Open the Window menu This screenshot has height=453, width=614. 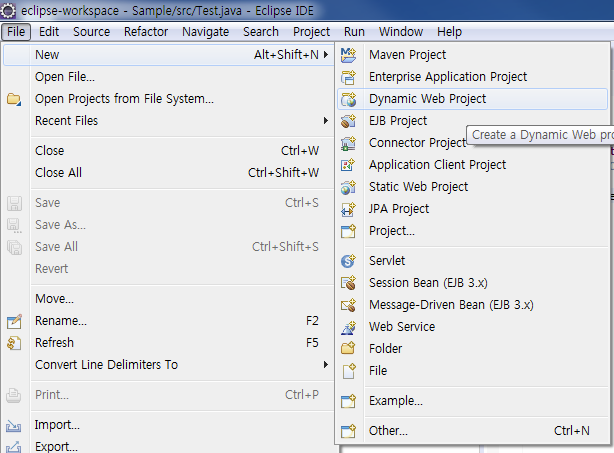tap(401, 32)
